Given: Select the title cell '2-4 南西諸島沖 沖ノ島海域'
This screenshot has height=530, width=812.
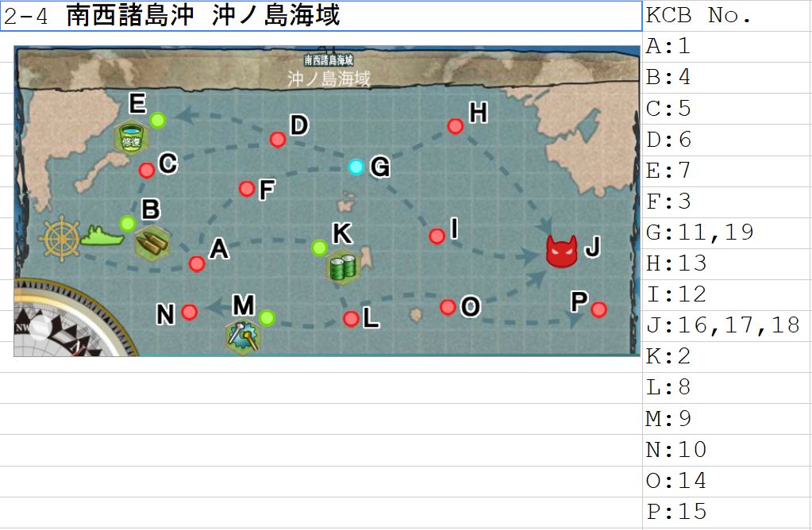Looking at the screenshot, I should point(321,16).
